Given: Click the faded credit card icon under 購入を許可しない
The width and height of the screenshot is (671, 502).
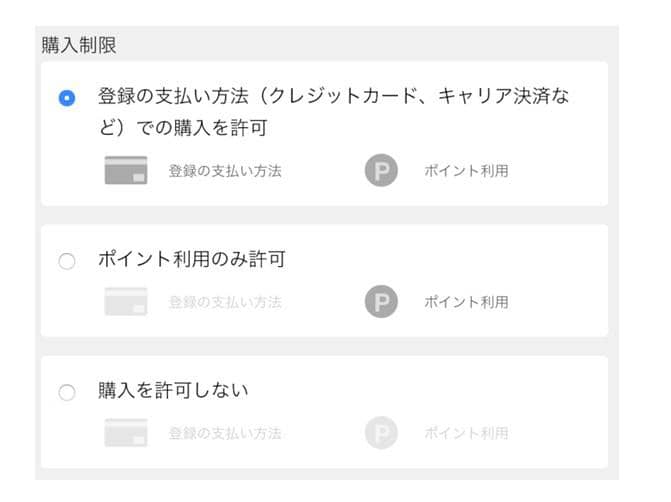Looking at the screenshot, I should coord(126,433).
